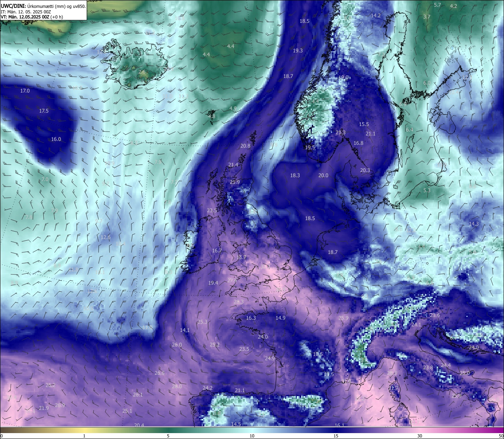This screenshot has width=504, height=439.
Task: Click the 26.6 value label
Action: pos(159,373)
